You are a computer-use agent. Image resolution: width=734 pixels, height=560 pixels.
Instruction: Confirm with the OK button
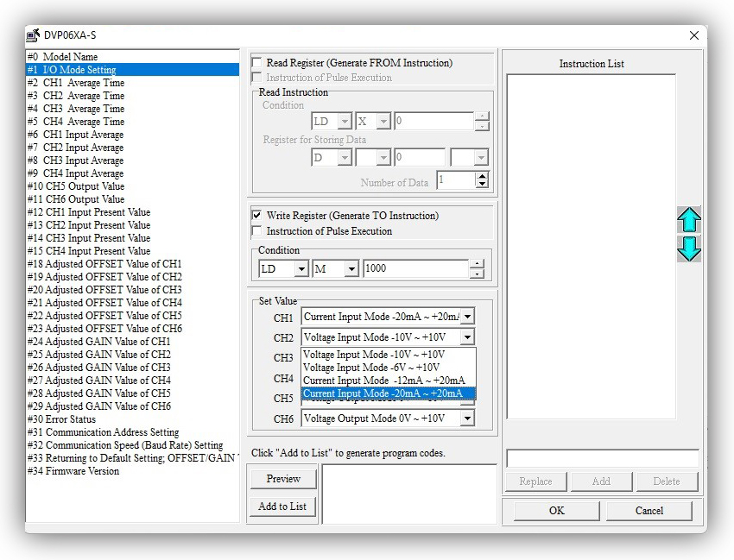click(556, 510)
